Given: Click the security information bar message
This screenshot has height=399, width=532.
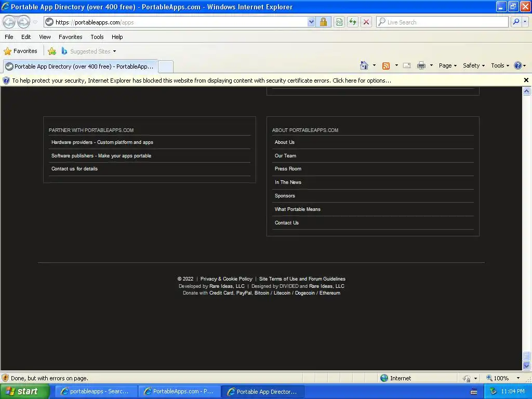Looking at the screenshot, I should click(x=202, y=81).
